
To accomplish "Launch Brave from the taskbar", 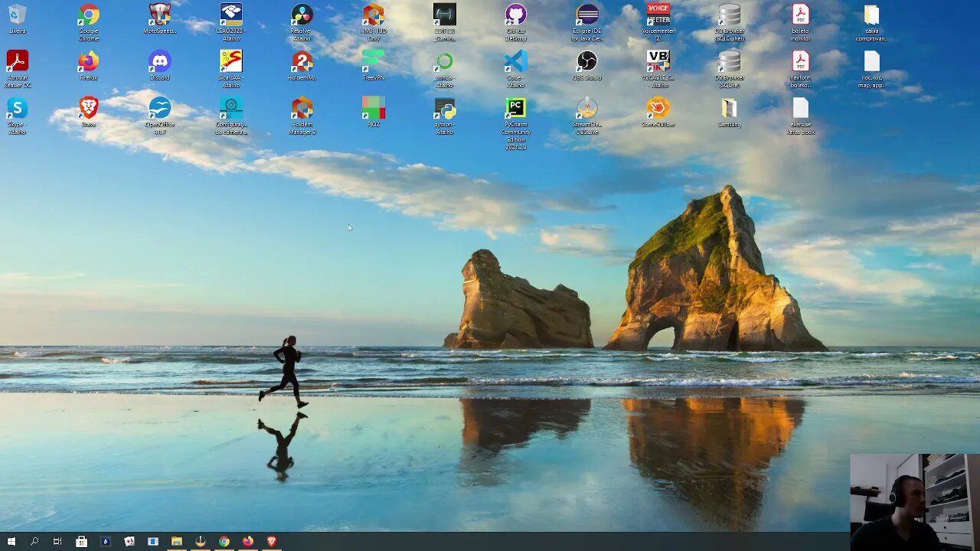I will tap(271, 542).
